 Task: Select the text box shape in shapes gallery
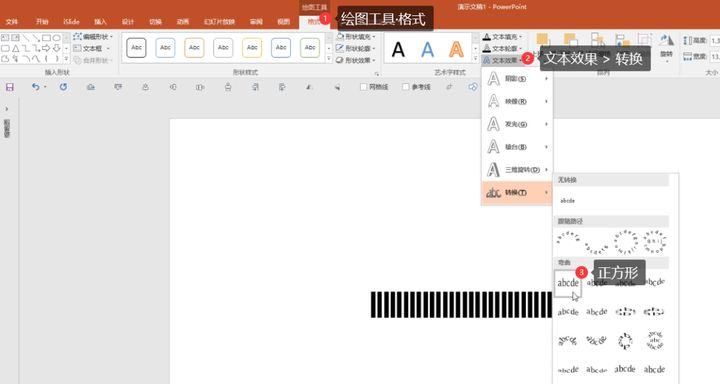pos(5,38)
